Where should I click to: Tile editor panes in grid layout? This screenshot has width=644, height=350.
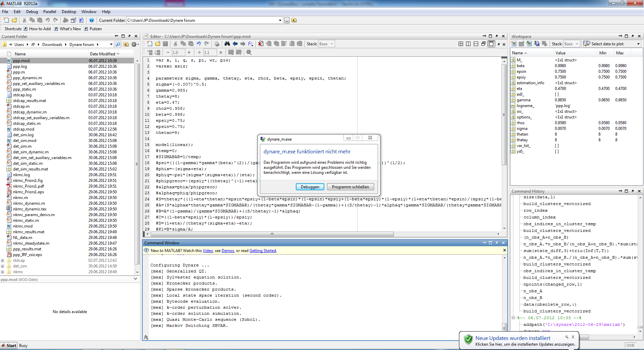pos(461,44)
